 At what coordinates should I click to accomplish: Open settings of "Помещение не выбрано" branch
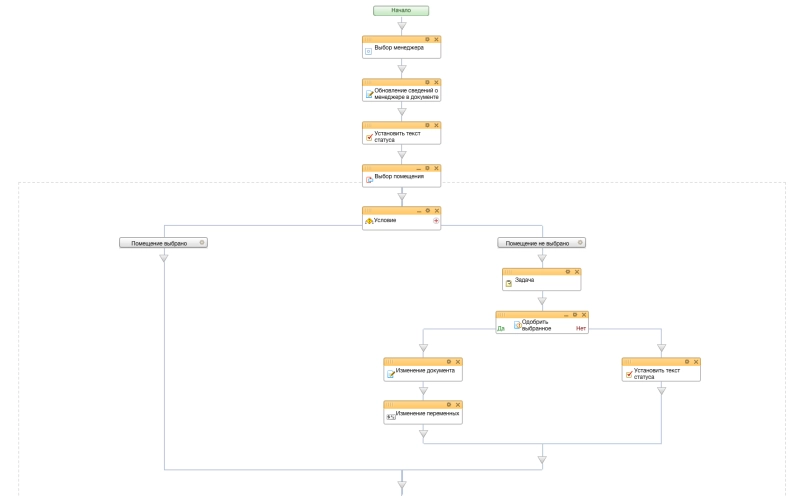coord(580,242)
